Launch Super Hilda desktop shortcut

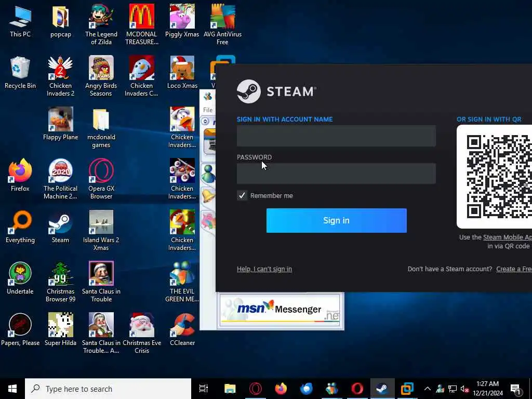tap(60, 330)
